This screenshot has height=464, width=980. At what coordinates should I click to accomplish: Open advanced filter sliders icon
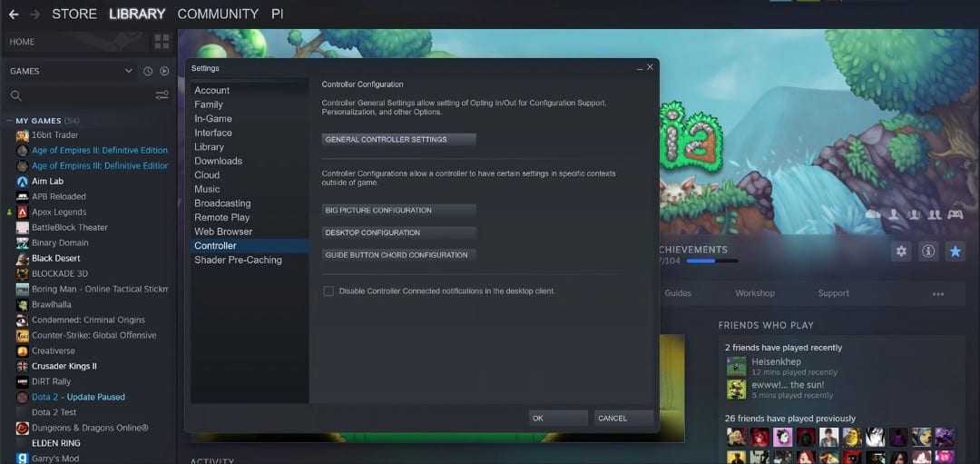pos(162,95)
